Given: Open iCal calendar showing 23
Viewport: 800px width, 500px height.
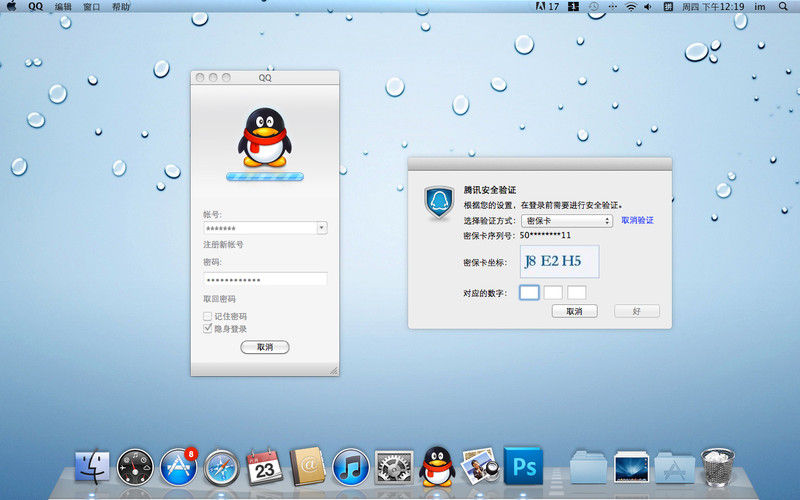Looking at the screenshot, I should pos(264,466).
